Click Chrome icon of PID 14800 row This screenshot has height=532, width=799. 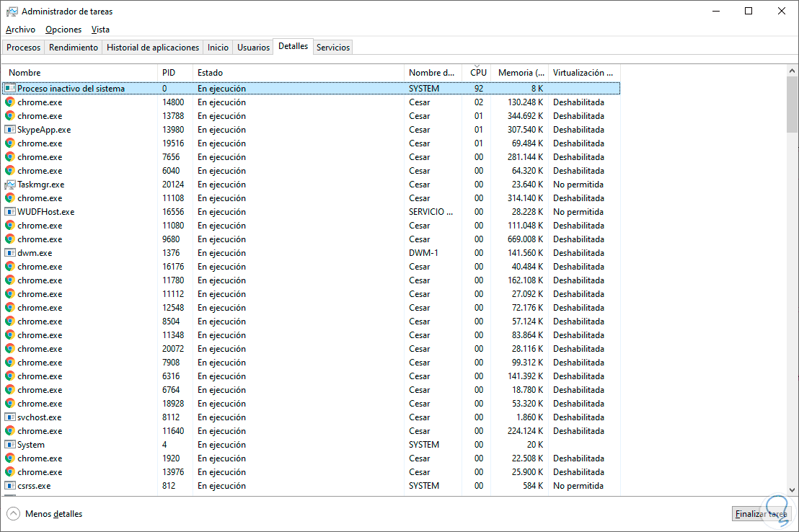click(x=9, y=102)
